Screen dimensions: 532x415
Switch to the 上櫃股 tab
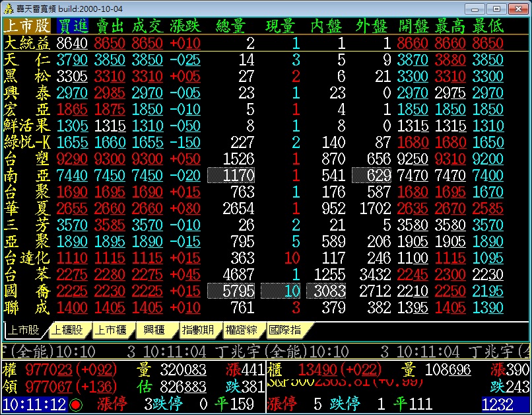(x=68, y=330)
